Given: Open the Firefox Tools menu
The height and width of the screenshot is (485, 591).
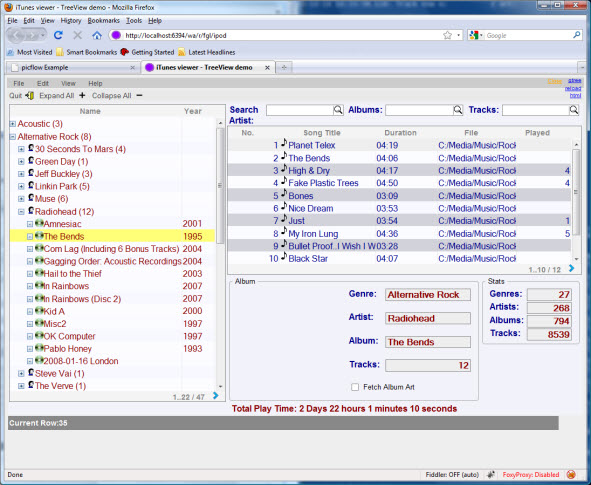Looking at the screenshot, I should tap(134, 20).
